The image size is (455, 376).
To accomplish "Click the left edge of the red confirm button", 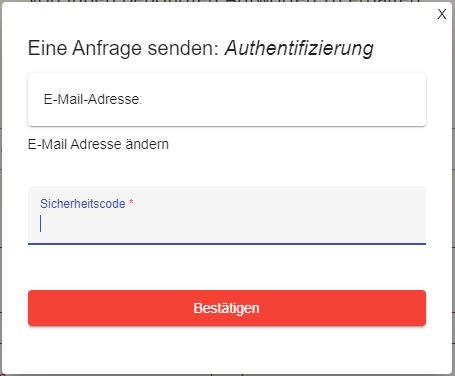I will pos(32,308).
